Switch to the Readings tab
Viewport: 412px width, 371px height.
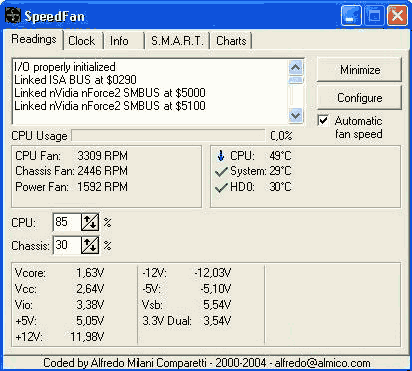(x=34, y=39)
